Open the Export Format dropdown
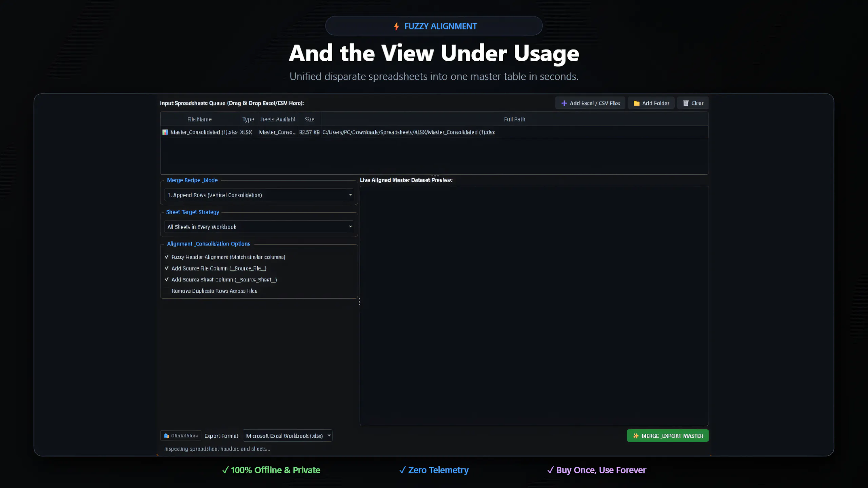The width and height of the screenshot is (868, 488). click(x=288, y=436)
